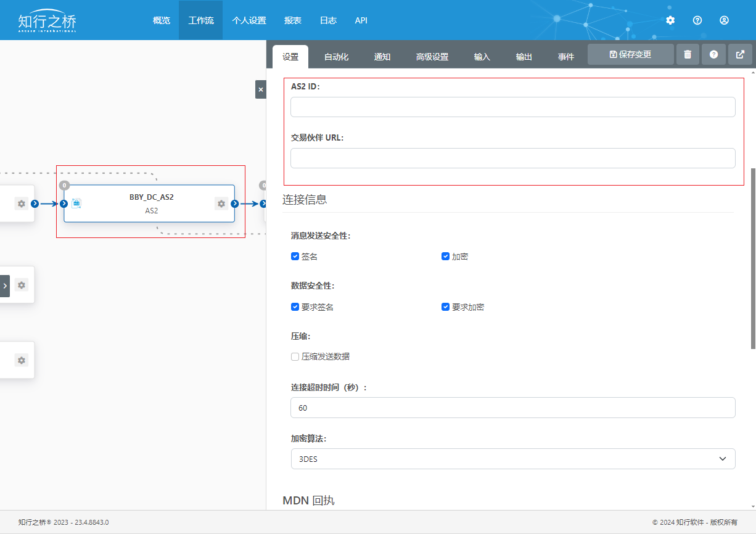The height and width of the screenshot is (534, 756).
Task: Open the 报表 menu in navigation
Action: coord(293,20)
